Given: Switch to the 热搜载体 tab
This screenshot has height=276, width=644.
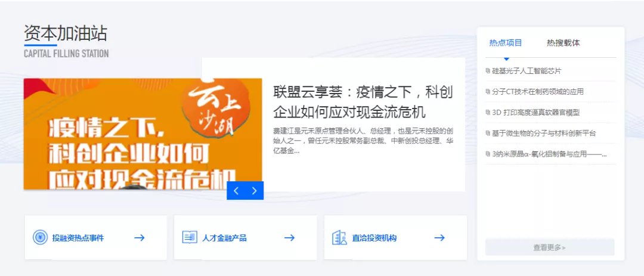Looking at the screenshot, I should (563, 43).
